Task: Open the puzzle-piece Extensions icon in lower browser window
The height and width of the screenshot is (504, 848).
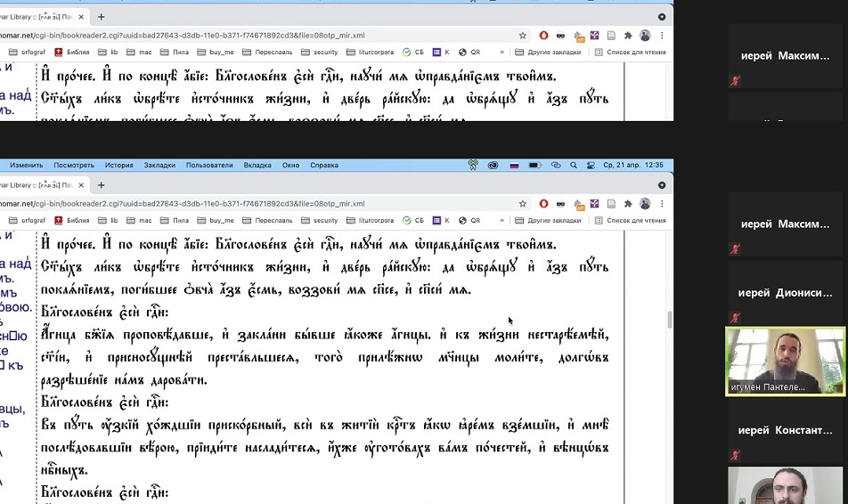Action: pos(628,204)
